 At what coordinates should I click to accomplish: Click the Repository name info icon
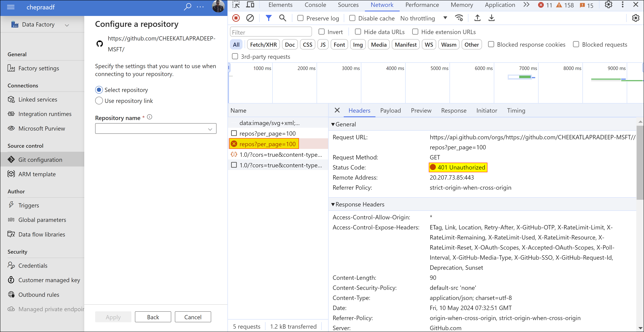pyautogui.click(x=150, y=117)
